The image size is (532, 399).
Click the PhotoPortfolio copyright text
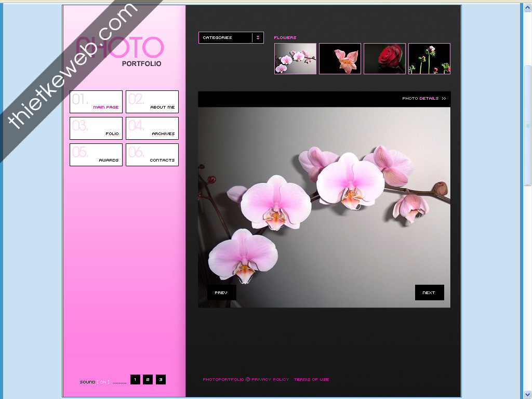227,379
